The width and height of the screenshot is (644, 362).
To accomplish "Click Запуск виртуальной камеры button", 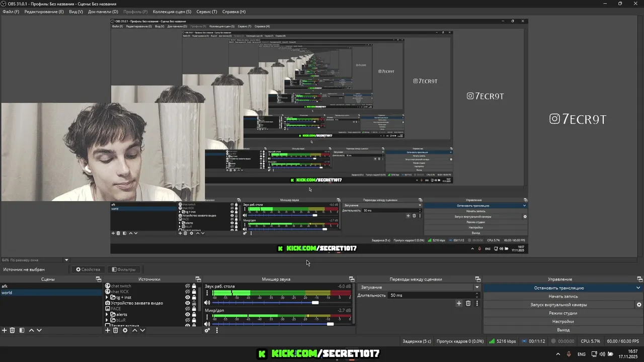I will click(558, 305).
